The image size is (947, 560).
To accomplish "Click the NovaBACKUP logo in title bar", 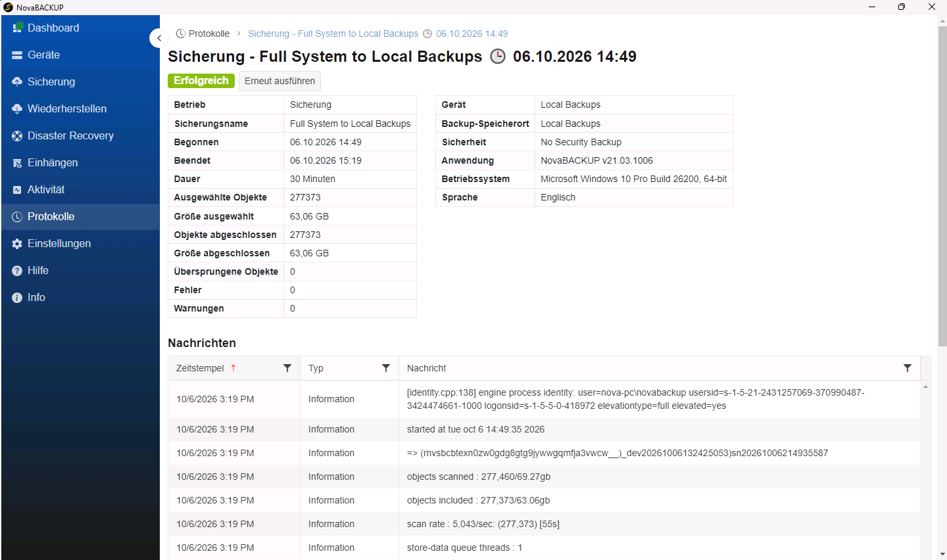I will (x=8, y=7).
